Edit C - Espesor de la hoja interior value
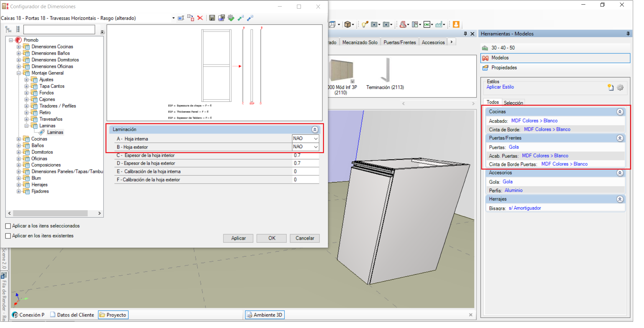 click(x=306, y=155)
